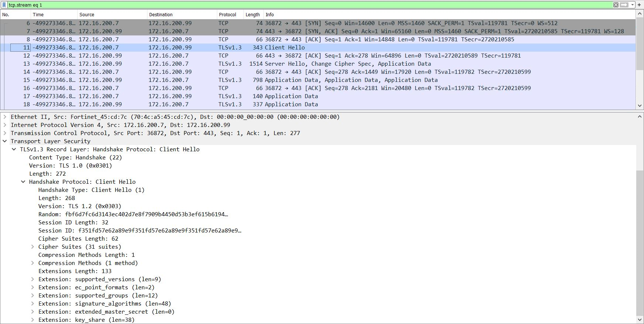Expand the Internet Protocol Version 4 details
The height and width of the screenshot is (324, 644).
pyautogui.click(x=5, y=125)
